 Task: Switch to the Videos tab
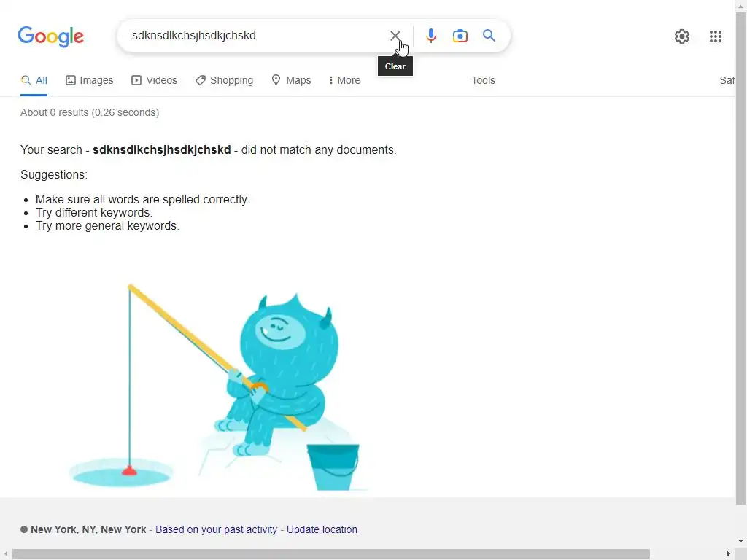tap(155, 80)
